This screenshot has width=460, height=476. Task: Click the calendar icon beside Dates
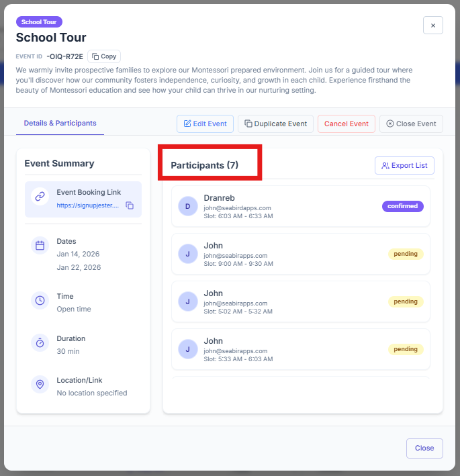(40, 245)
